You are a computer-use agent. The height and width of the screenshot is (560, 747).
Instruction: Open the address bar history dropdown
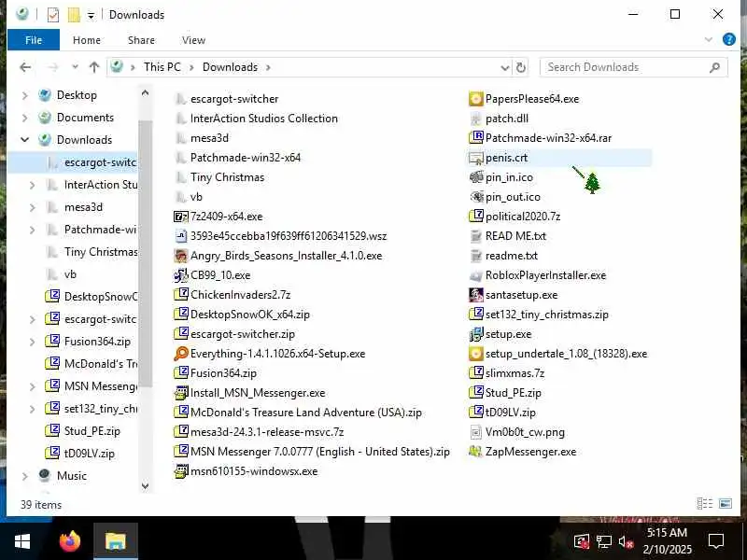[505, 67]
